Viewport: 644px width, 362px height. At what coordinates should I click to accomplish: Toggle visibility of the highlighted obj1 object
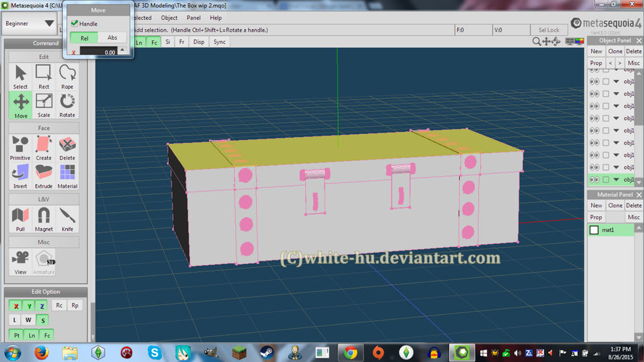coord(594,180)
